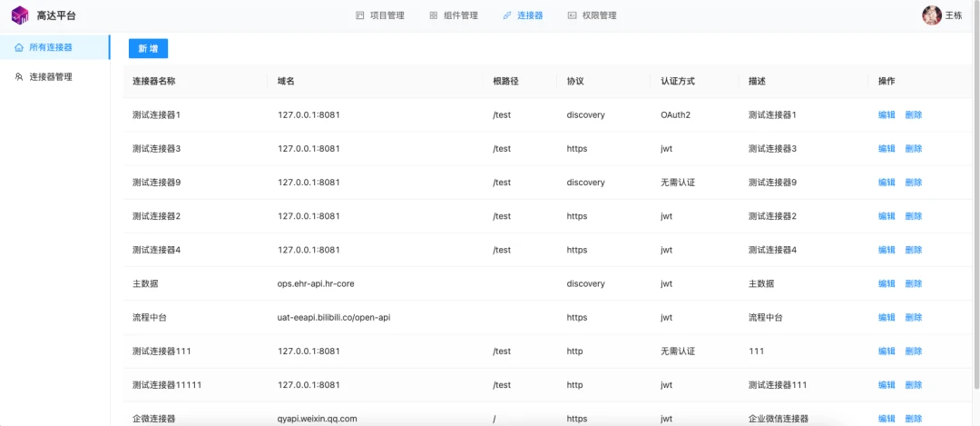Viewport: 980px width, 426px height.
Task: Edit the 测试连接器1 row
Action: point(887,115)
